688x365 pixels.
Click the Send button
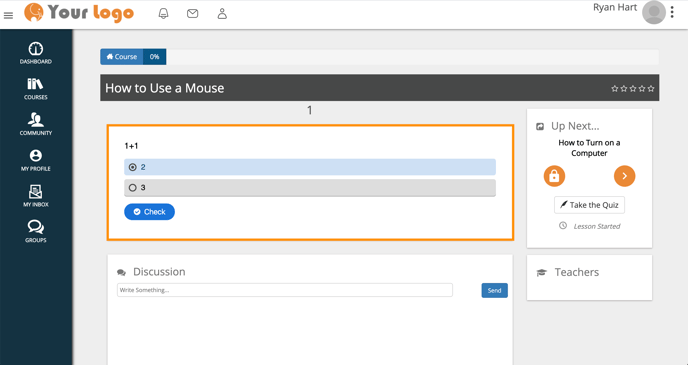(x=494, y=290)
